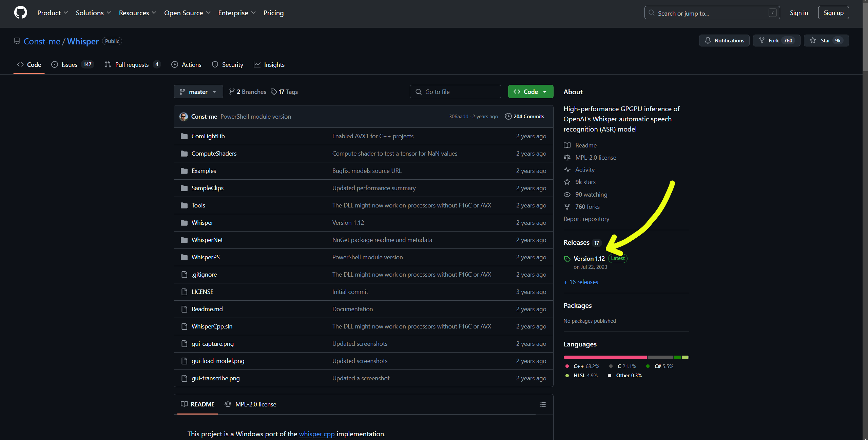This screenshot has height=440, width=868.
Task: Click the .gitignore file icon
Action: click(184, 275)
